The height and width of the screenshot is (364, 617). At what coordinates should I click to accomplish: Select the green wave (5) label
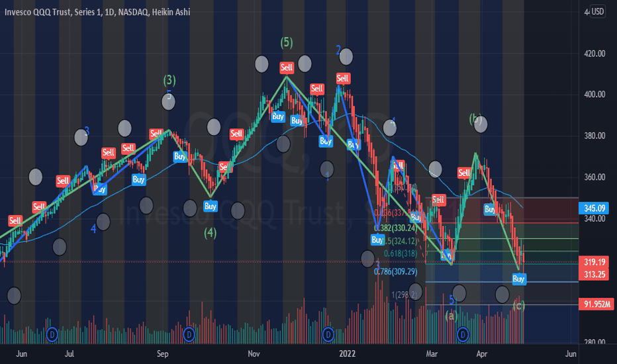(287, 42)
